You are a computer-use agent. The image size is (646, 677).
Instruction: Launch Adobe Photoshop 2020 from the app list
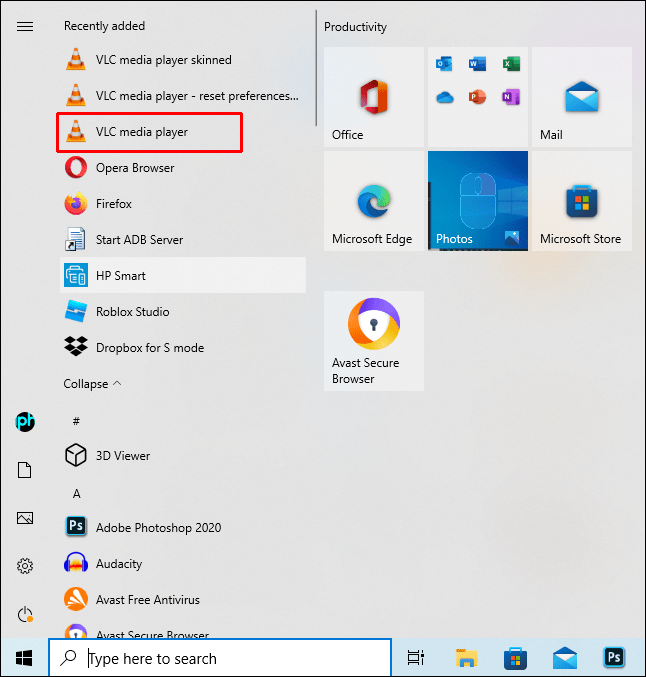183,527
